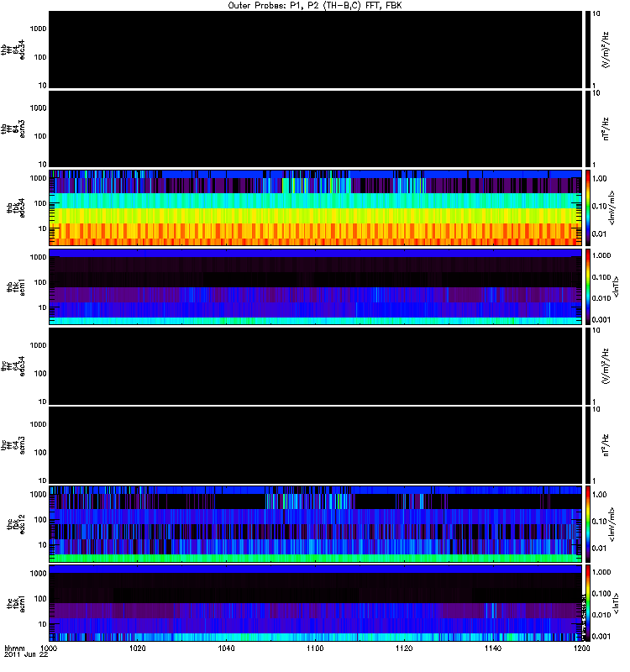Click the date label "2011 Jun 22"

[26, 654]
